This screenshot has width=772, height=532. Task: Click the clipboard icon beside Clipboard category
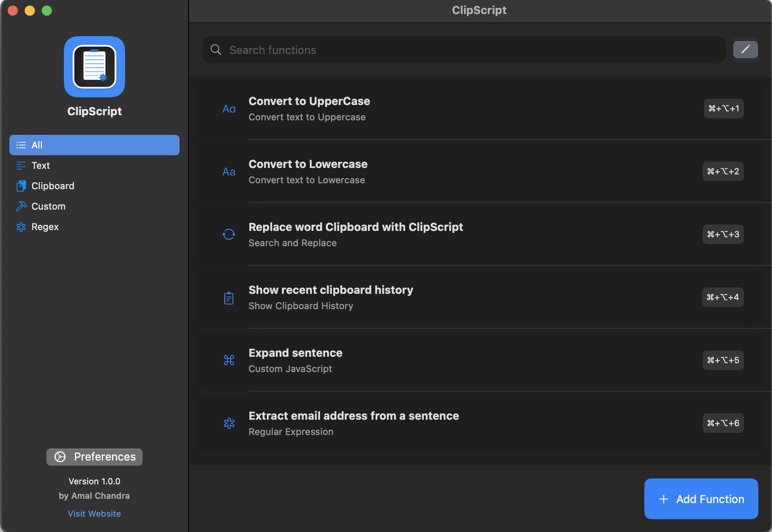pyautogui.click(x=21, y=186)
